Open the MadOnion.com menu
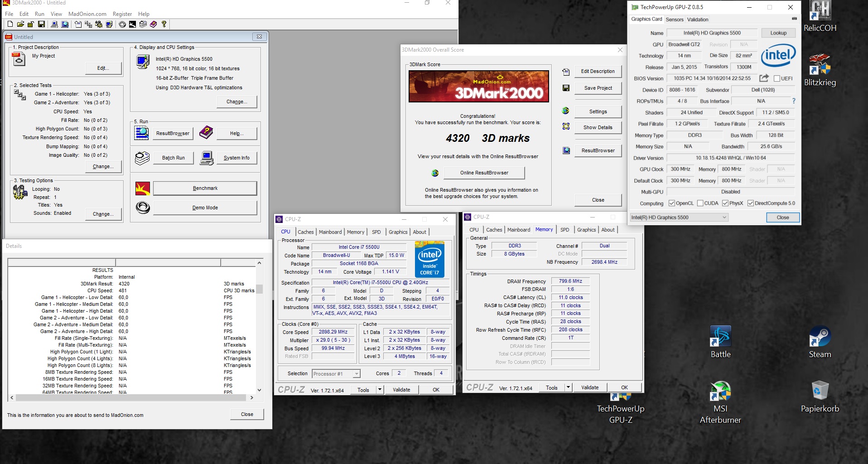Screen dimensions: 868x464 [87, 14]
